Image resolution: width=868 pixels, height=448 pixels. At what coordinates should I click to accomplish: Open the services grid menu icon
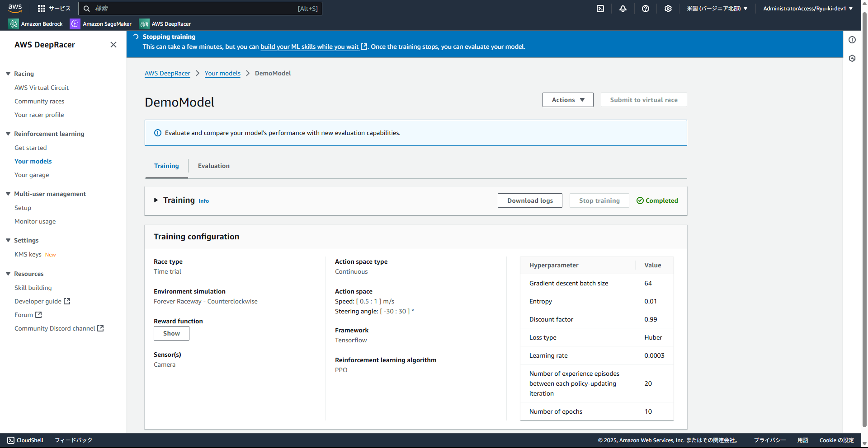coord(42,9)
